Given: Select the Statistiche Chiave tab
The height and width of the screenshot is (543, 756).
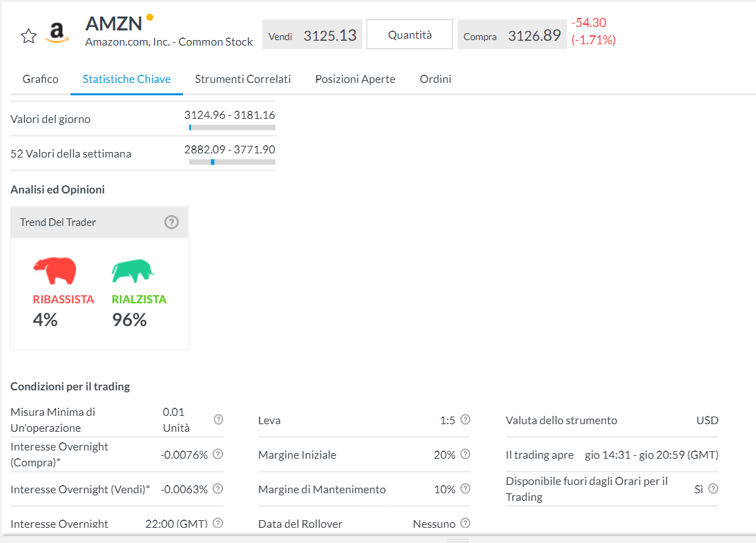Looking at the screenshot, I should point(126,79).
